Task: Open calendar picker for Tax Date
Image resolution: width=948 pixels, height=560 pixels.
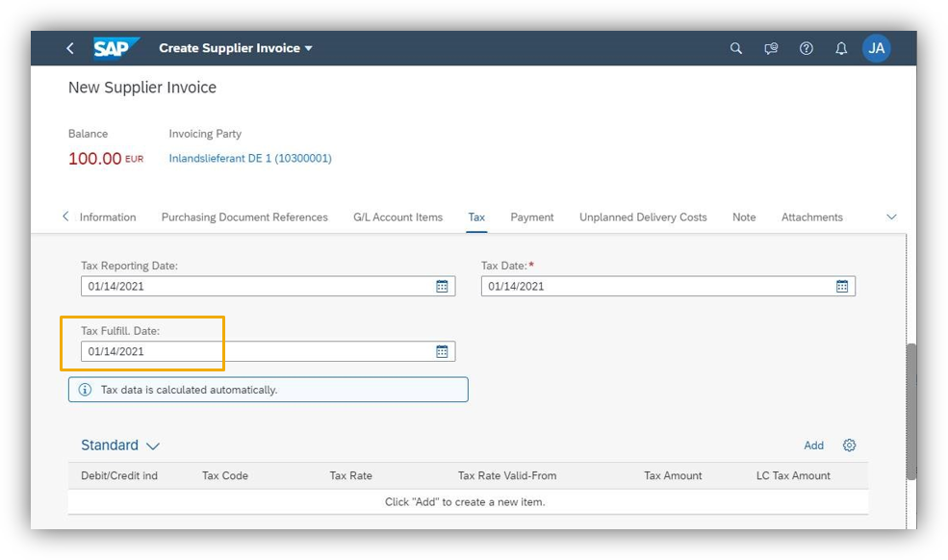Action: click(x=842, y=286)
